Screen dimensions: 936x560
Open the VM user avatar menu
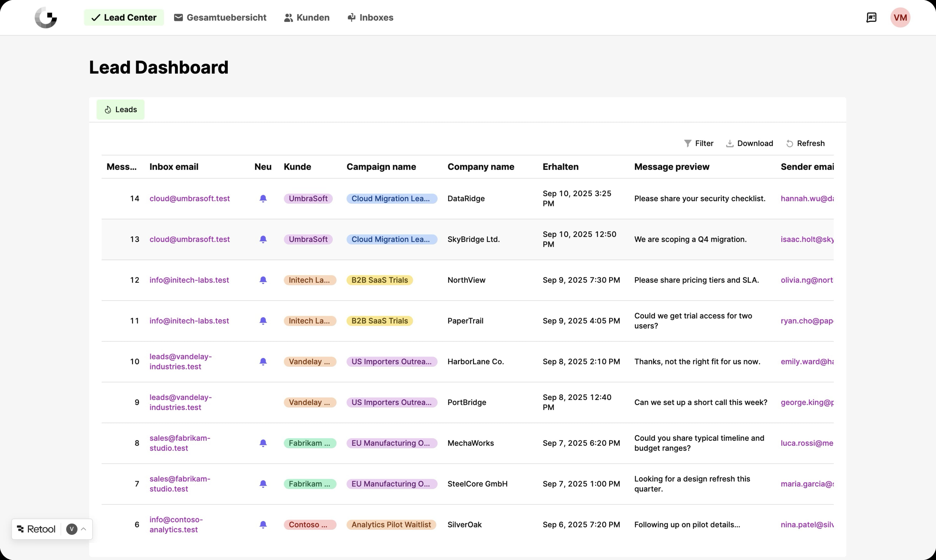900,17
